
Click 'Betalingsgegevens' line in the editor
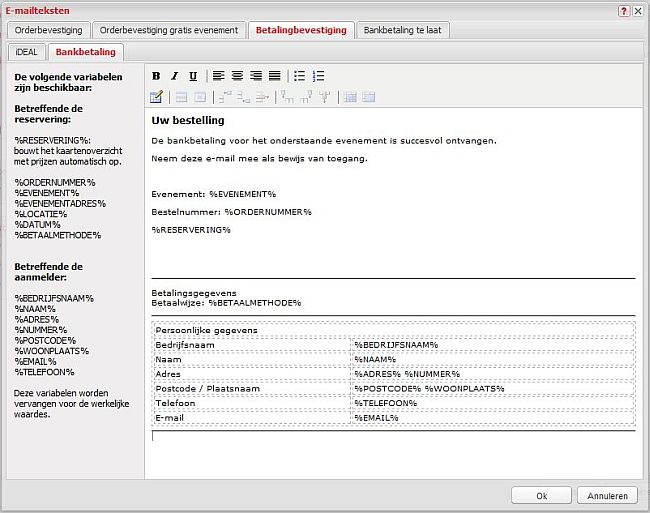click(x=194, y=293)
